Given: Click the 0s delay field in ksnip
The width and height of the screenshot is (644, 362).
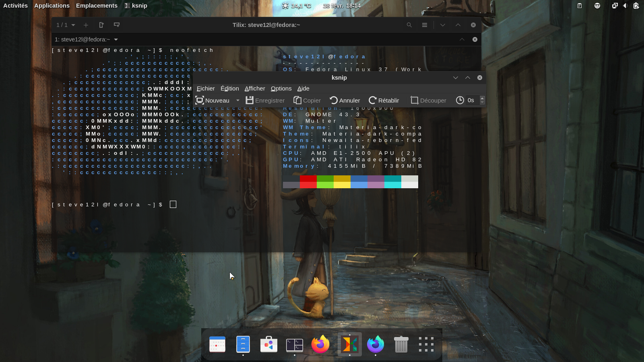Looking at the screenshot, I should 473,100.
